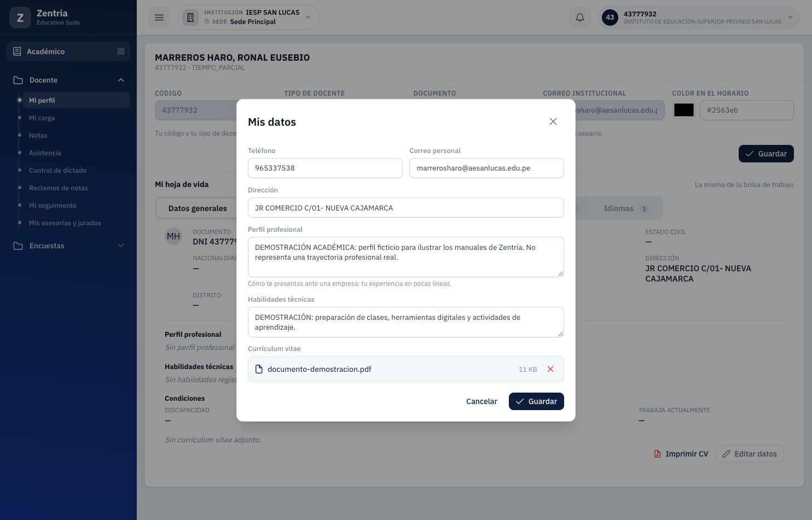Open the black schedule color swatch
This screenshot has width=812, height=520.
pos(684,110)
